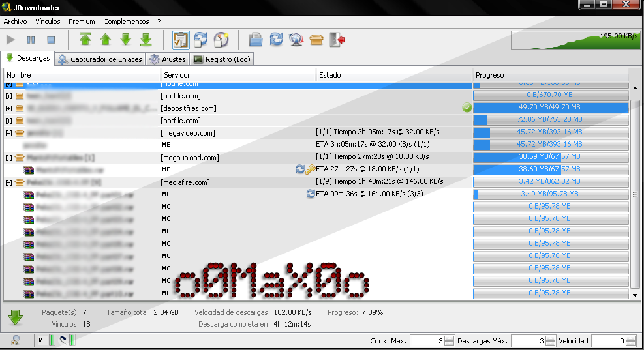Screen dimensions: 644x350
Task: Adjust the Conx. Max. spinner arrows
Action: (450, 341)
